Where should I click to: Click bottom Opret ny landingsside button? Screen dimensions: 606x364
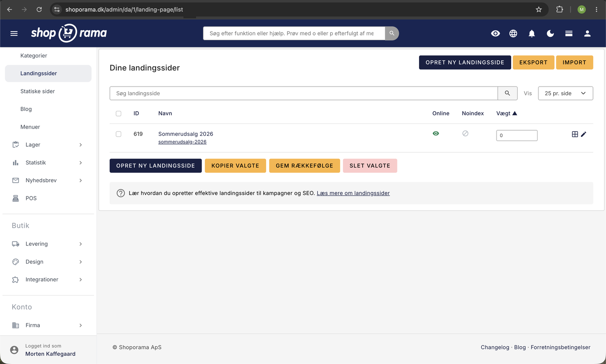pos(155,166)
